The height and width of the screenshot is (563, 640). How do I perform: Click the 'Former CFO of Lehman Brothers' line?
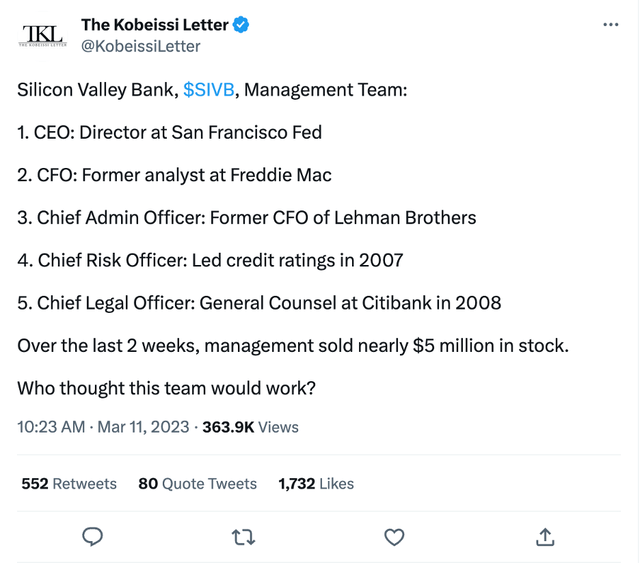(343, 218)
